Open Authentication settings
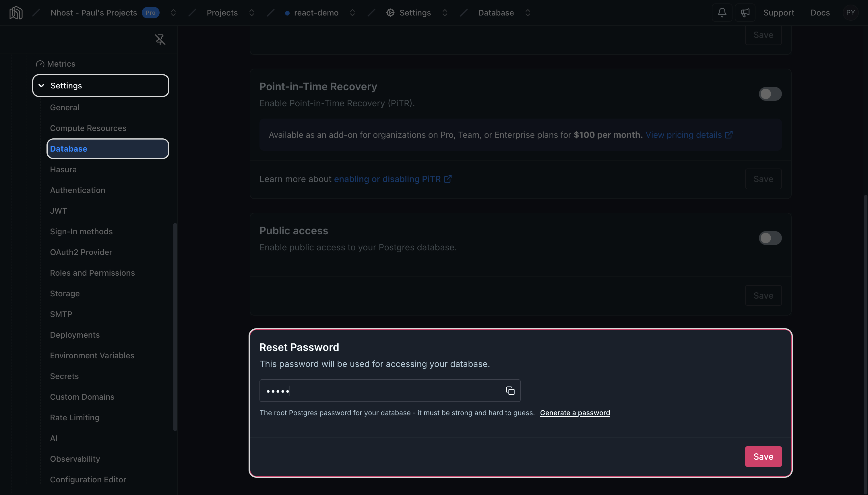Image resolution: width=868 pixels, height=495 pixels. [x=77, y=190]
